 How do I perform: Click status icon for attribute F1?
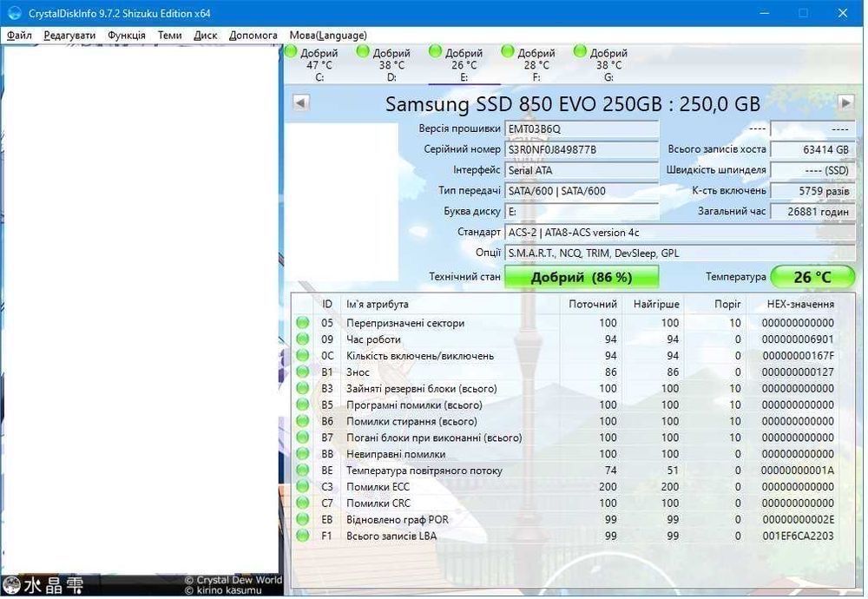click(302, 536)
